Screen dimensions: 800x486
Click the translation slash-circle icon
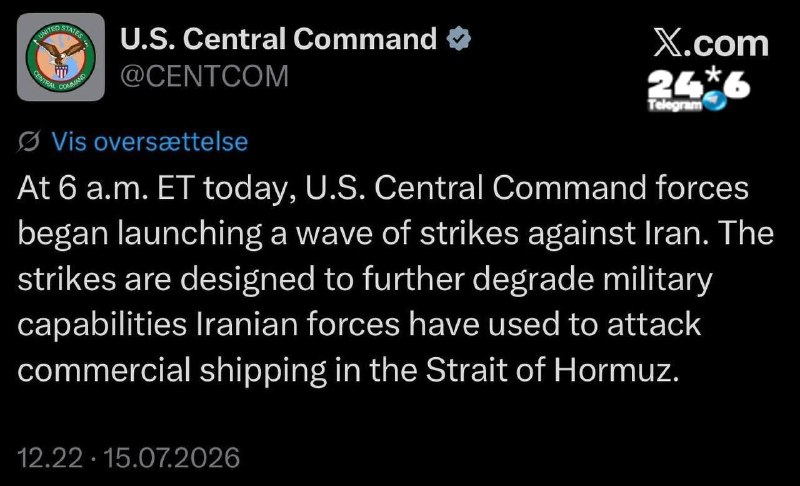pos(29,141)
